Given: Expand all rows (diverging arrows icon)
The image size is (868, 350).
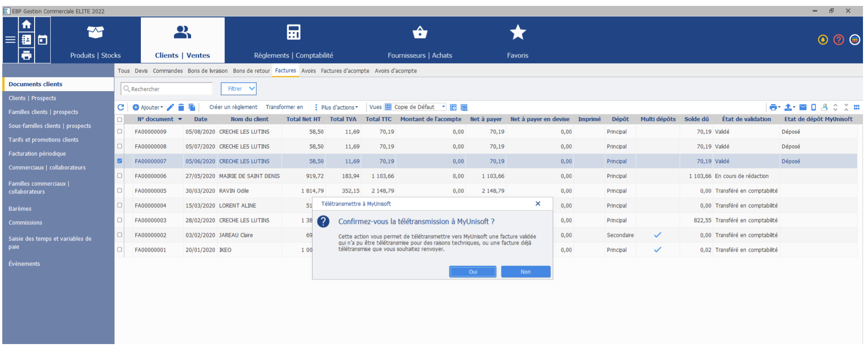Looking at the screenshot, I should point(835,108).
